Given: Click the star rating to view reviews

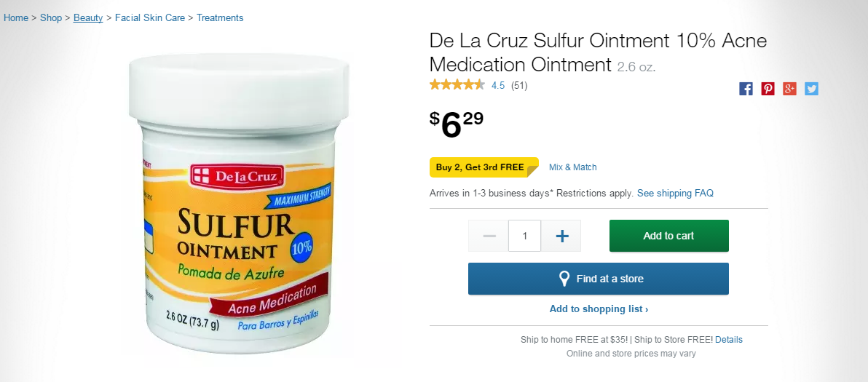Looking at the screenshot, I should click(457, 85).
